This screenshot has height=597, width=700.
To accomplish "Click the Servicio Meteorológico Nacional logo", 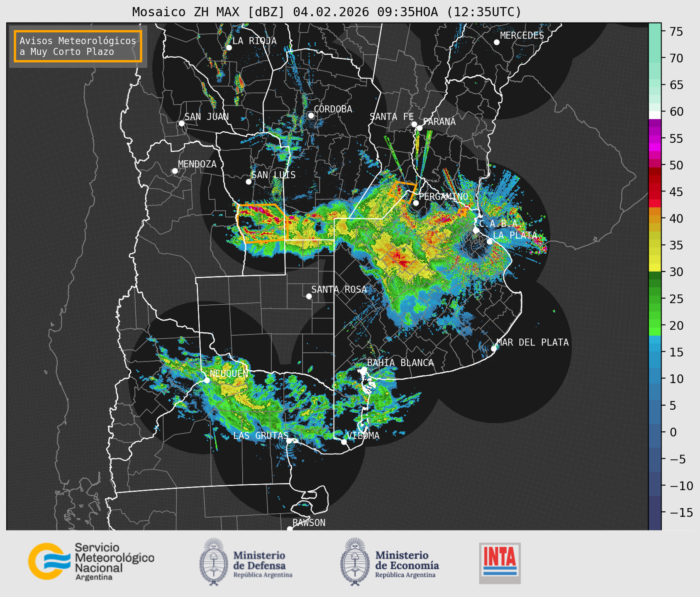I will [x=91, y=561].
